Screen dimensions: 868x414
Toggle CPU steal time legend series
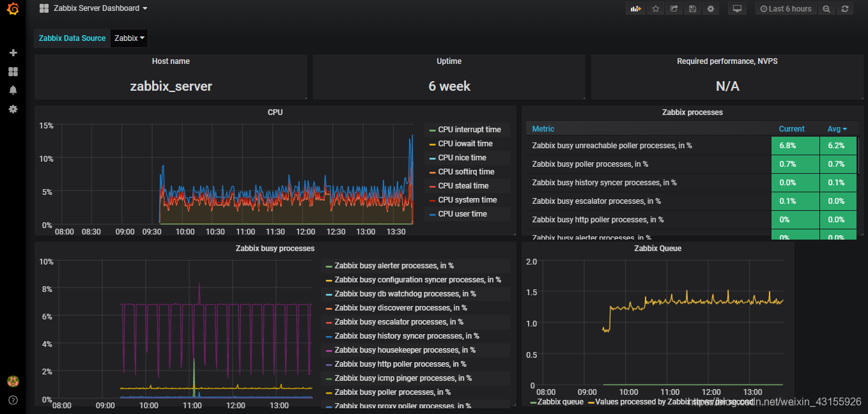click(463, 186)
